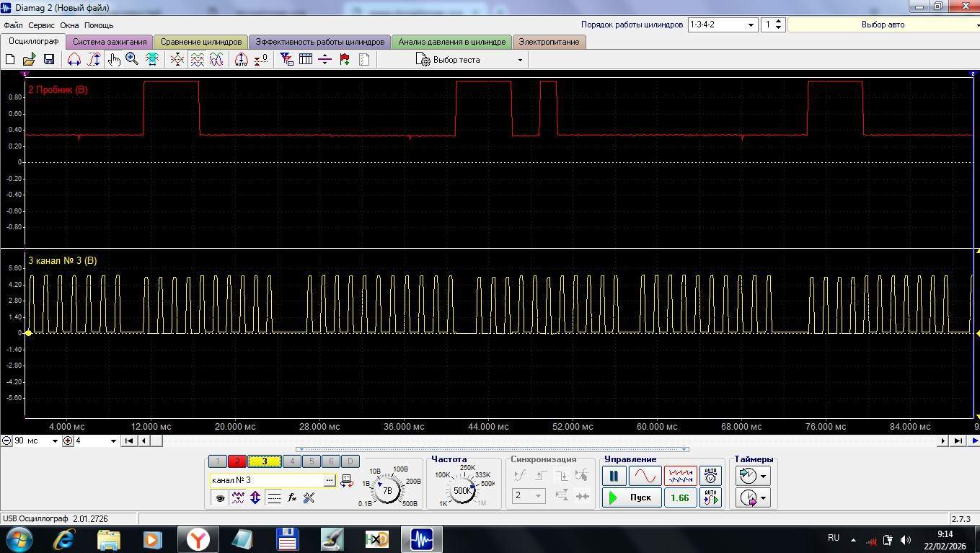The height and width of the screenshot is (553, 980).
Task: Click the save file icon in toolbar
Action: tap(49, 60)
